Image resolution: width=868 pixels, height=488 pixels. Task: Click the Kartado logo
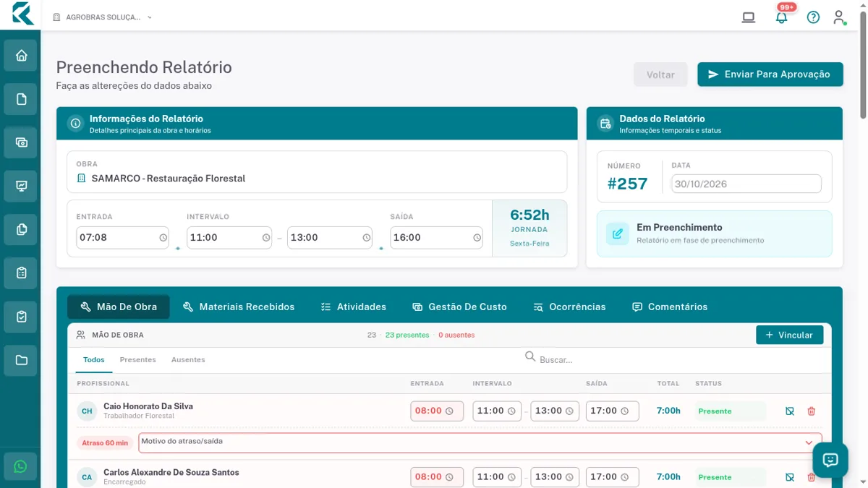coord(22,14)
